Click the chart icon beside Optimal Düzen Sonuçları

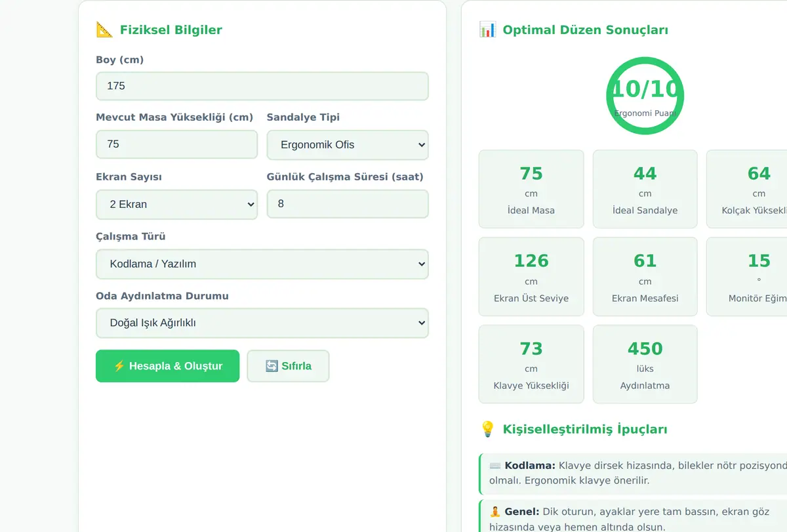(487, 30)
